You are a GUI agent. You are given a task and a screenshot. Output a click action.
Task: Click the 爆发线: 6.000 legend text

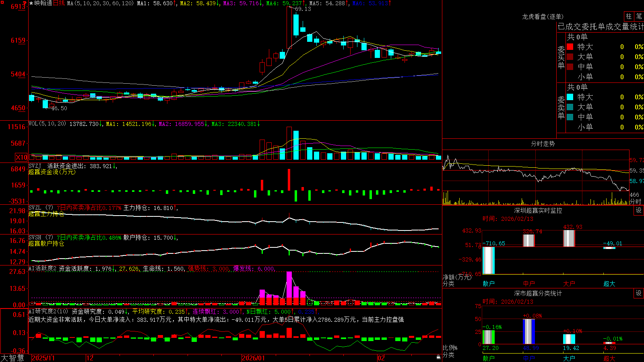coord(254,268)
